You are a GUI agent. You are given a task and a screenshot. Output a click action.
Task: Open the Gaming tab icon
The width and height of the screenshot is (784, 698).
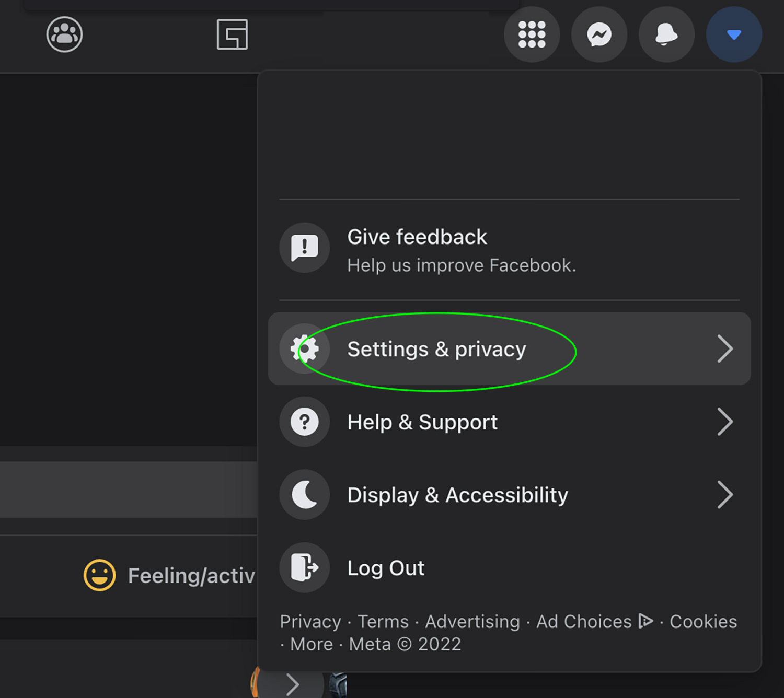pos(232,34)
